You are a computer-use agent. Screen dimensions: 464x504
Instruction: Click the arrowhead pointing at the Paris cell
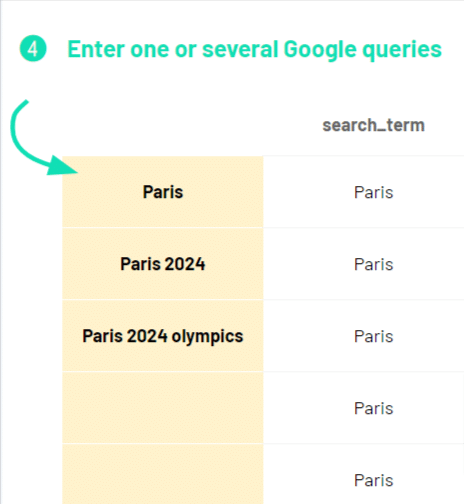(63, 166)
